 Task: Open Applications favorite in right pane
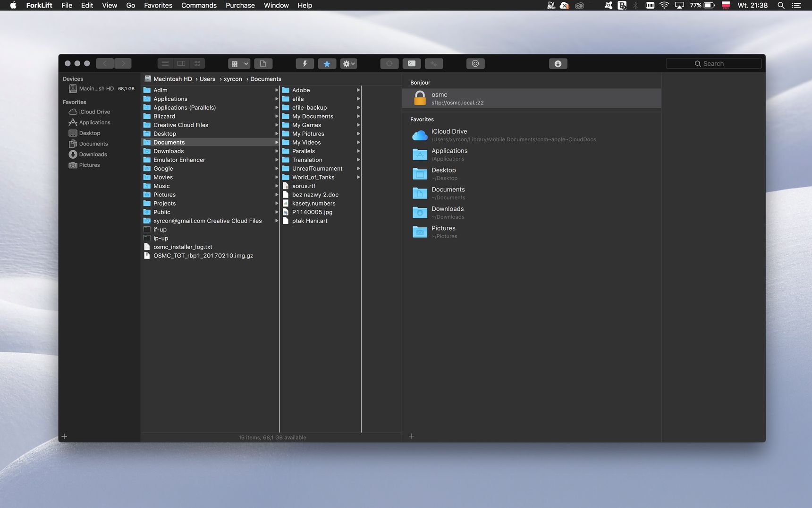(x=532, y=155)
